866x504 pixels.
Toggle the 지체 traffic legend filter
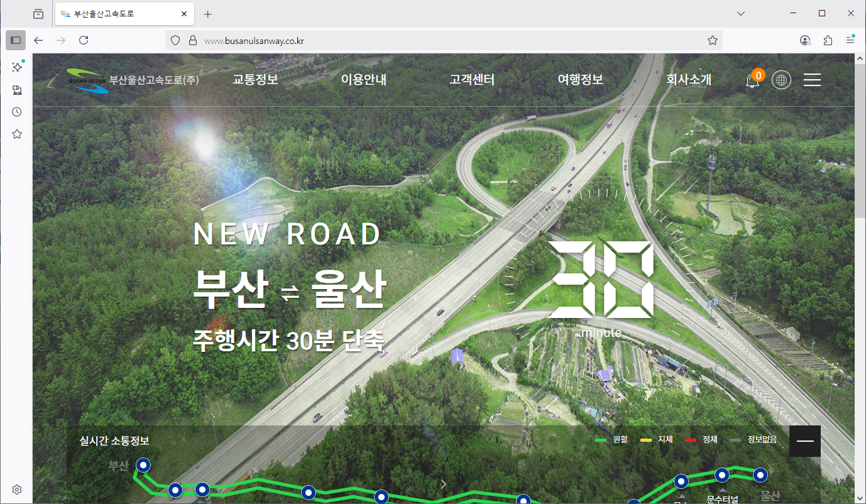(x=657, y=439)
